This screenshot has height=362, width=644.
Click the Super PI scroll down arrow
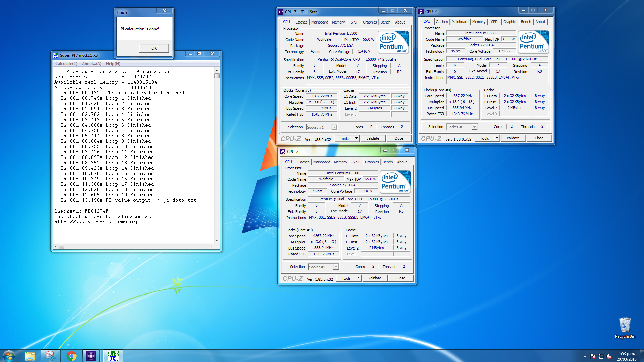[217, 240]
